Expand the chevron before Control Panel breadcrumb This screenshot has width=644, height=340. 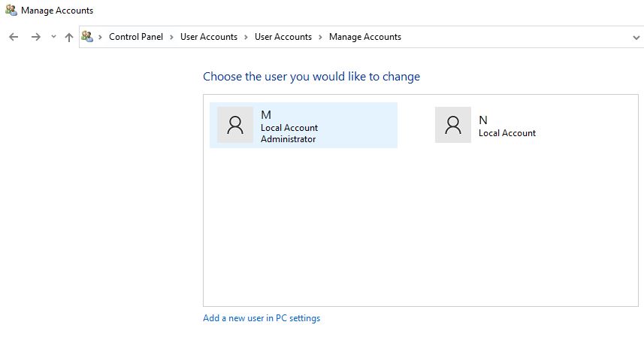(100, 37)
